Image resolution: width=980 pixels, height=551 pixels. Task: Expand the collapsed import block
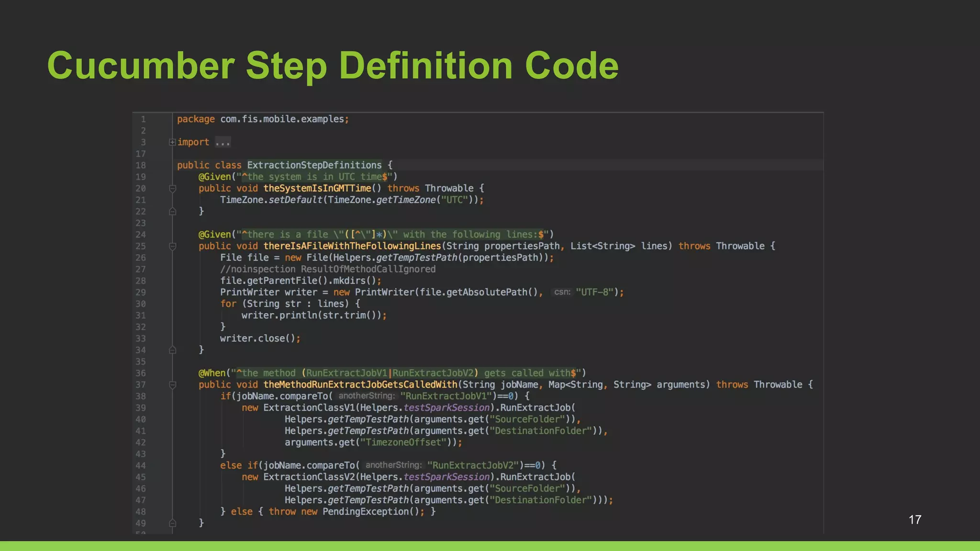click(172, 142)
